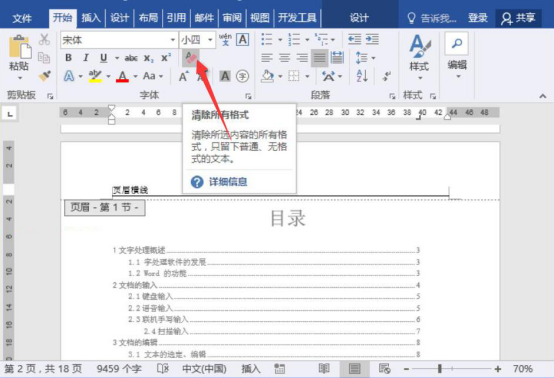Open the Paragraph dialog launcher
Image resolution: width=554 pixels, height=378 pixels.
(392, 96)
